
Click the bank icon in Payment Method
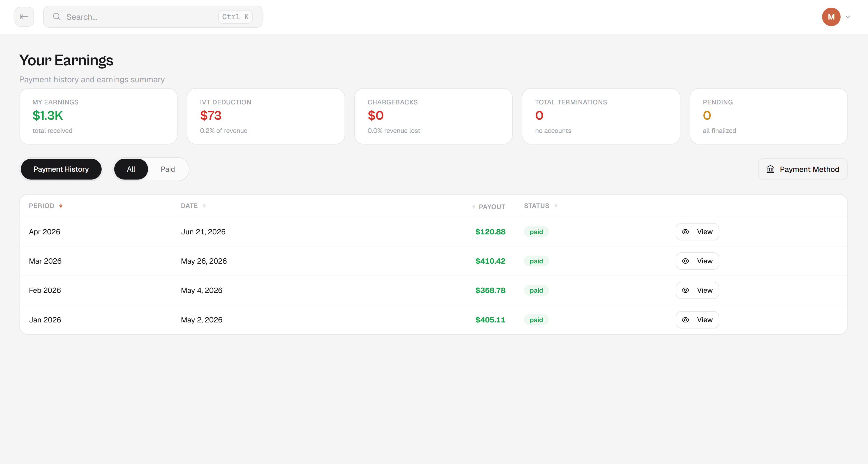click(x=770, y=169)
